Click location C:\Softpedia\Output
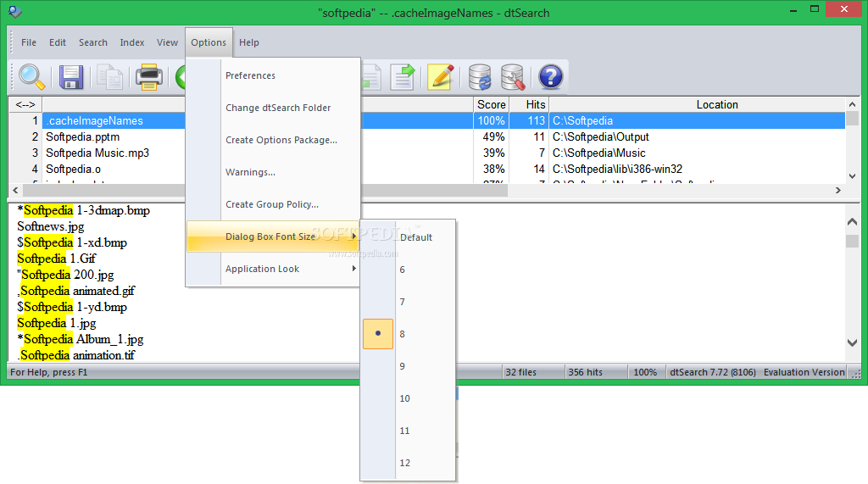This screenshot has width=868, height=484. pos(601,136)
